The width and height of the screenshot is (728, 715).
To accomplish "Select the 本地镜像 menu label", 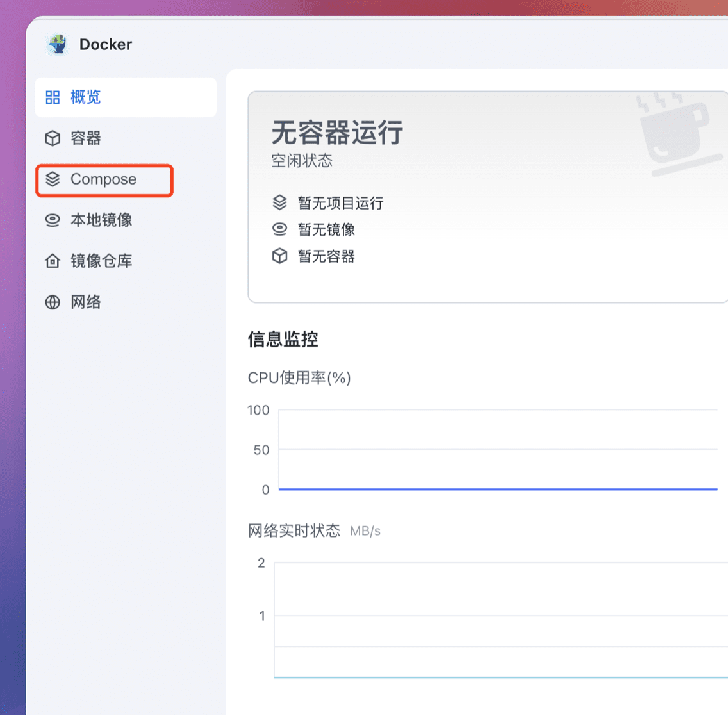I will [101, 220].
